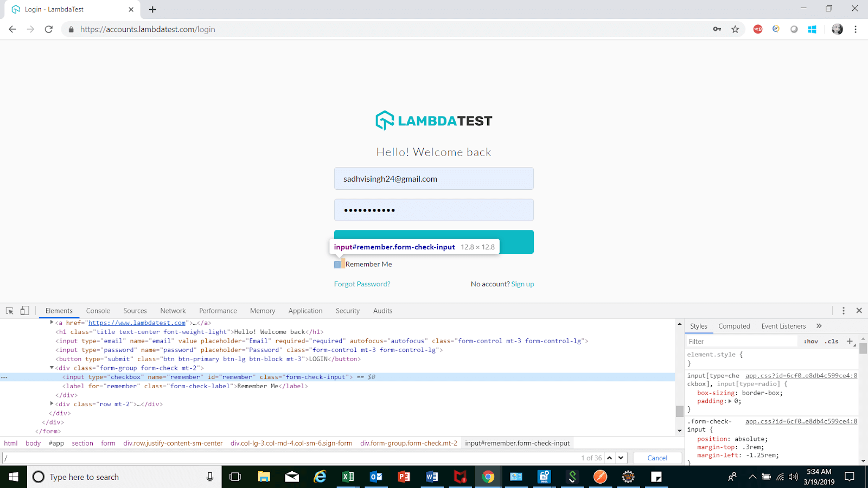Collapse the div.form-group form-check node
The width and height of the screenshot is (868, 488).
(x=52, y=368)
